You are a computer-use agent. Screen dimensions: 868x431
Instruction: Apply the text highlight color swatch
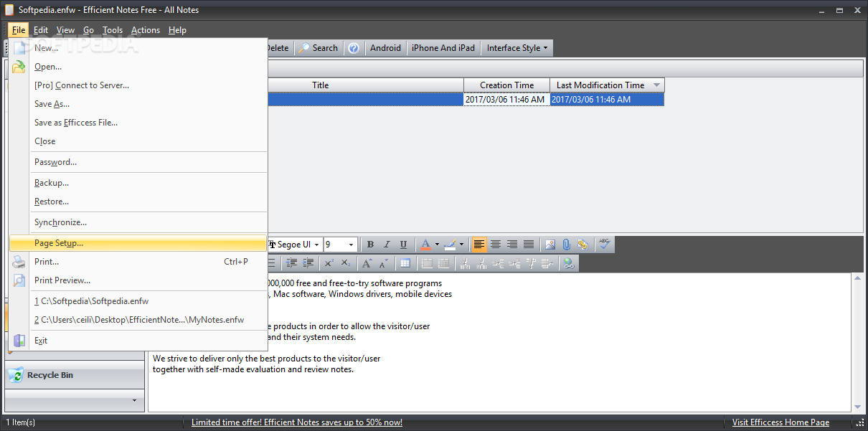[450, 245]
